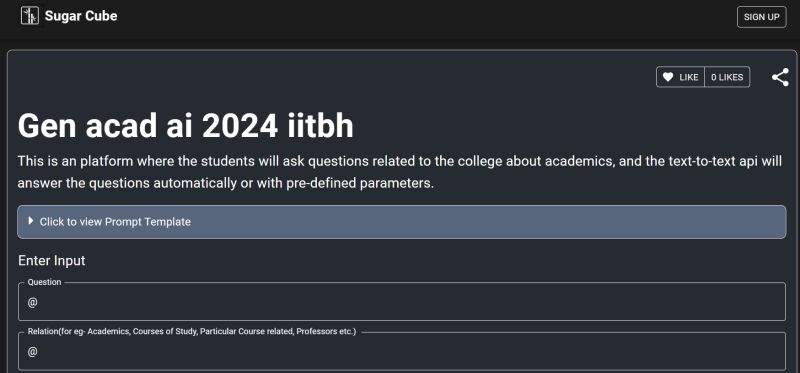Open the share icon menu
The width and height of the screenshot is (800, 373).
point(780,78)
